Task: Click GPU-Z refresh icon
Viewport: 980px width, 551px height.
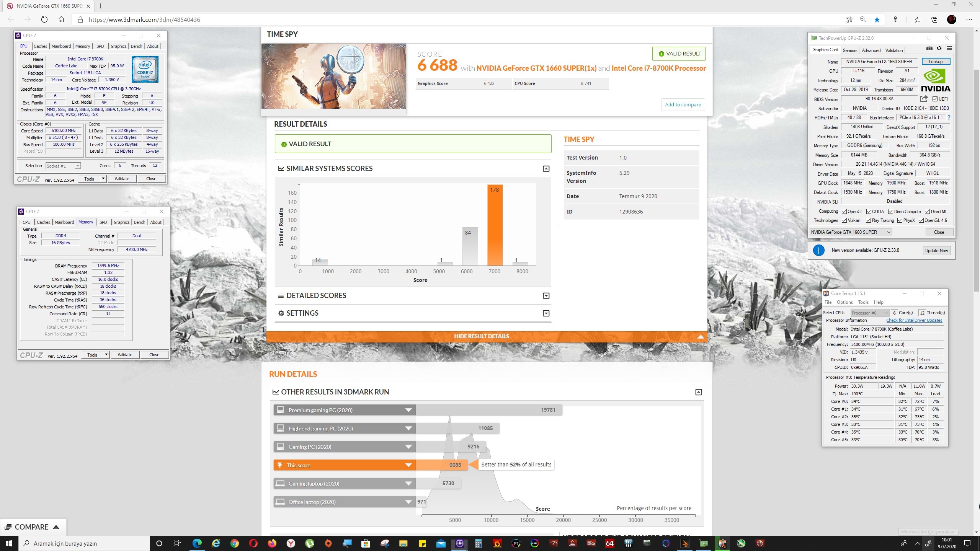Action: 939,49
